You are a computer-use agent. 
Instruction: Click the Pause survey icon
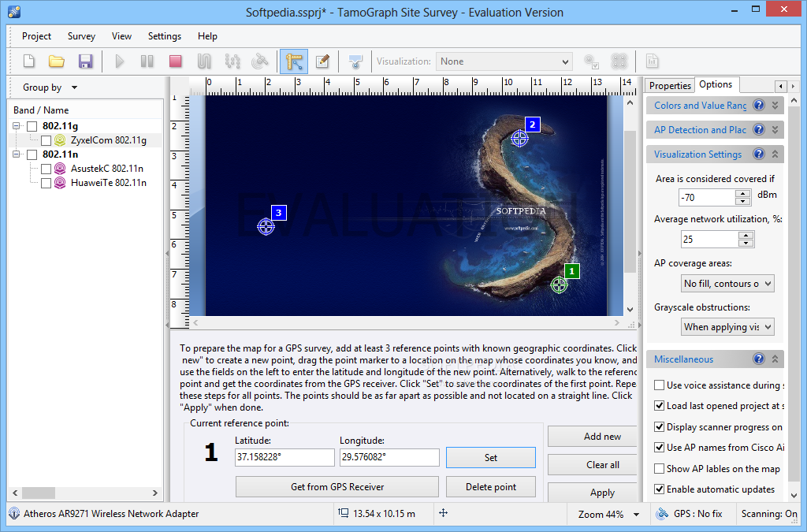click(147, 61)
